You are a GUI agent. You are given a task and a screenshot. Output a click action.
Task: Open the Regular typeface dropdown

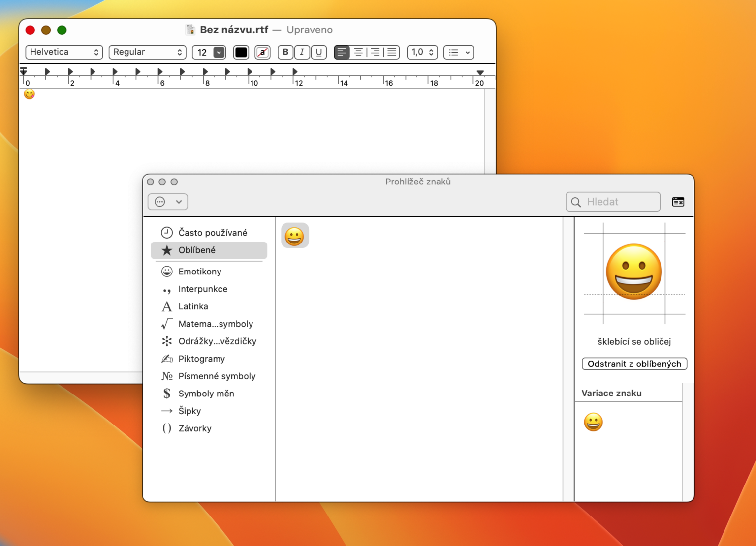pyautogui.click(x=147, y=52)
